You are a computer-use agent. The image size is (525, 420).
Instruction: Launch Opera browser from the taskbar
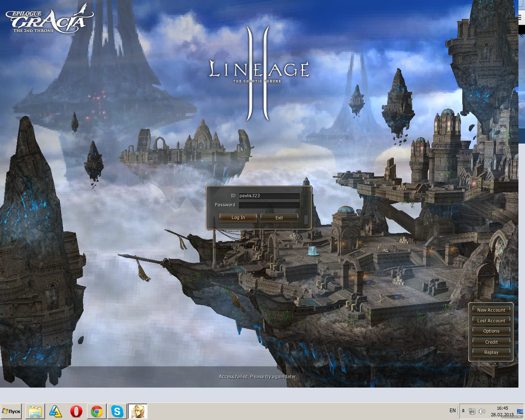pyautogui.click(x=76, y=411)
